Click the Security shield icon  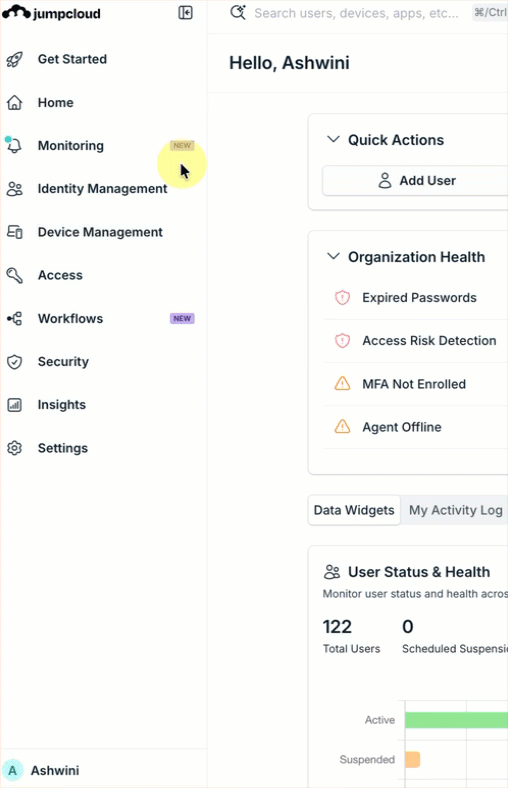click(x=14, y=362)
